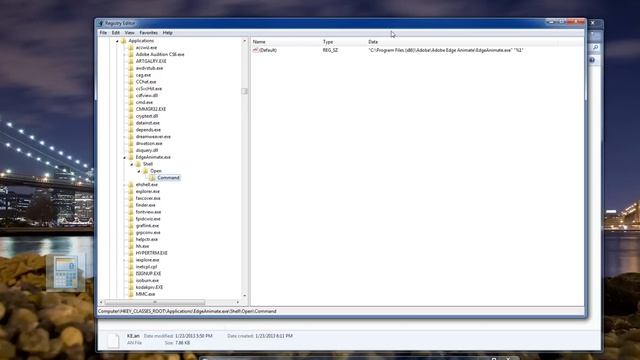Open the Edit menu
This screenshot has width=640, height=360.
coord(116,33)
